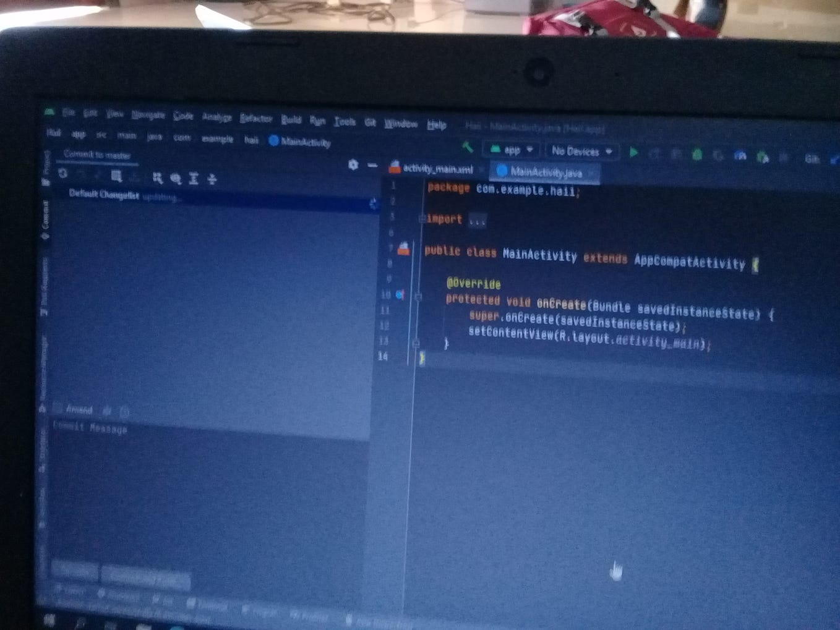Click the collapse-all icon in the Commit panel
840x630 pixels.
click(193, 179)
